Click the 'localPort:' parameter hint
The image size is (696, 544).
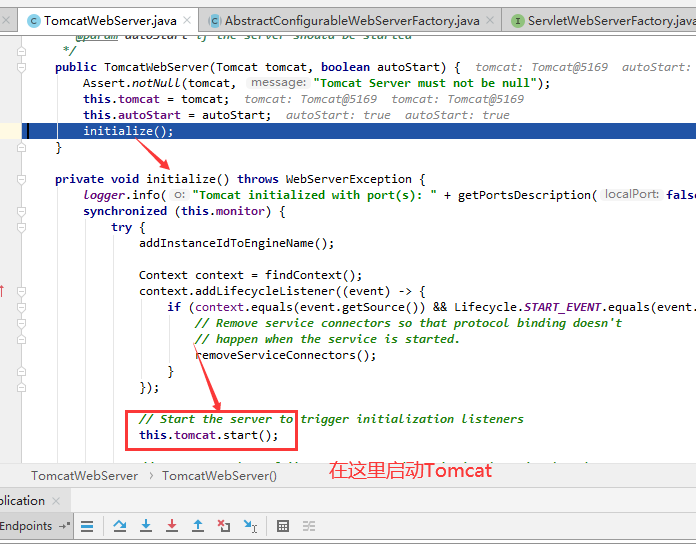click(x=632, y=194)
